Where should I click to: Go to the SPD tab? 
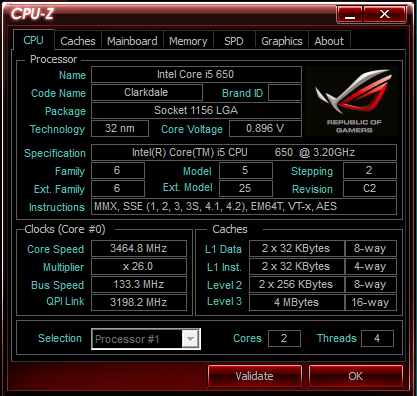234,41
